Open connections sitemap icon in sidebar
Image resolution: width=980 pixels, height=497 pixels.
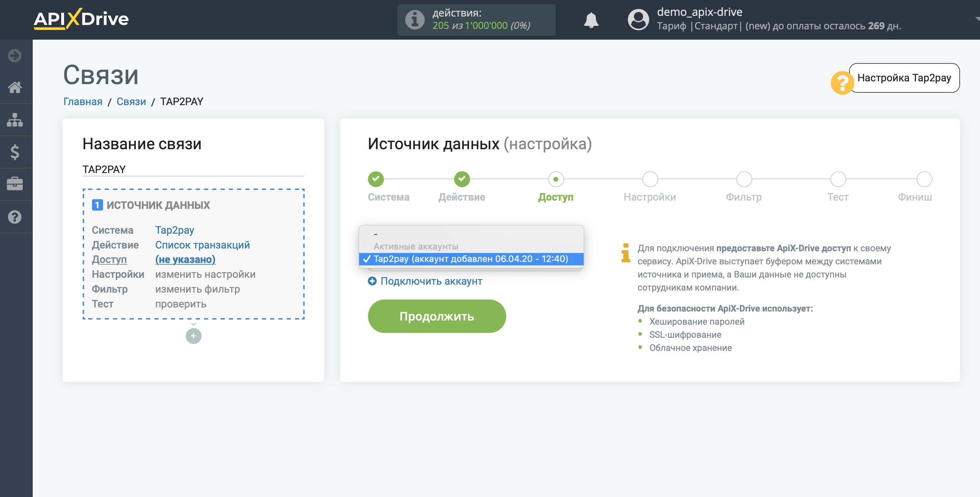(x=15, y=120)
